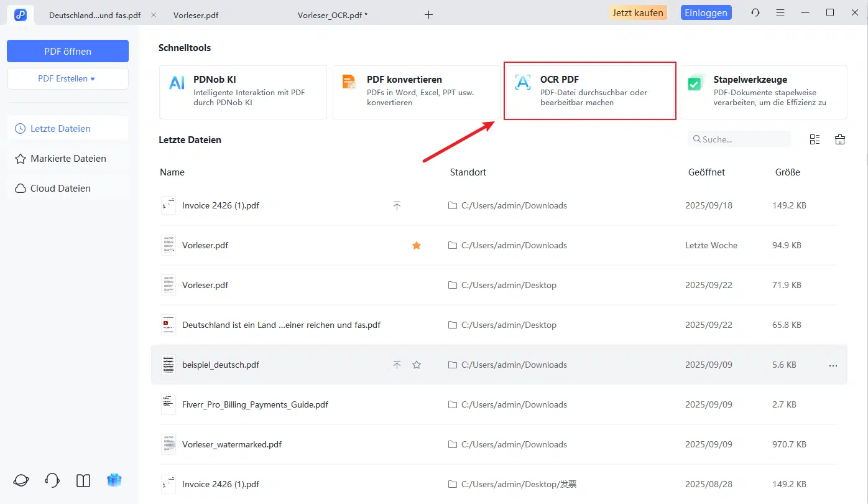This screenshot has height=504, width=868.
Task: Pin Invoice 2426 (1).pdf to top
Action: (397, 205)
